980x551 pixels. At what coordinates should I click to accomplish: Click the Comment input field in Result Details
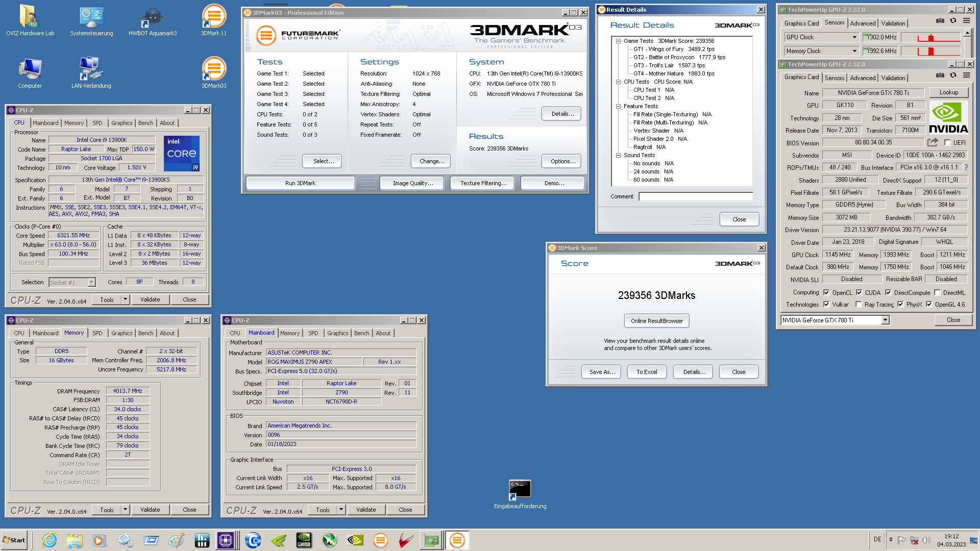[696, 196]
